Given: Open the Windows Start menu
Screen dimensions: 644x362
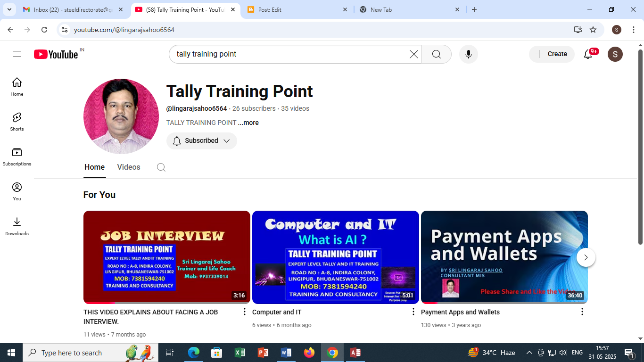Looking at the screenshot, I should 11,353.
